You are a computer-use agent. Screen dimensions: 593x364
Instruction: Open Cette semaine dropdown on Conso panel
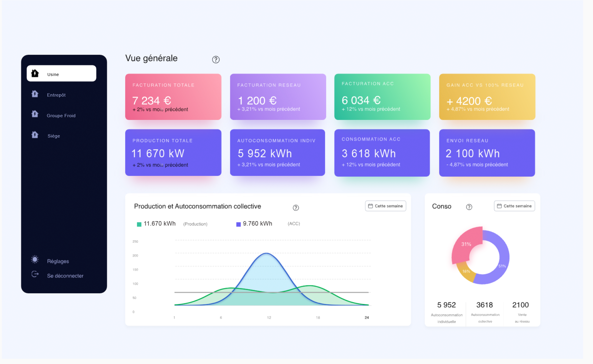click(x=514, y=206)
